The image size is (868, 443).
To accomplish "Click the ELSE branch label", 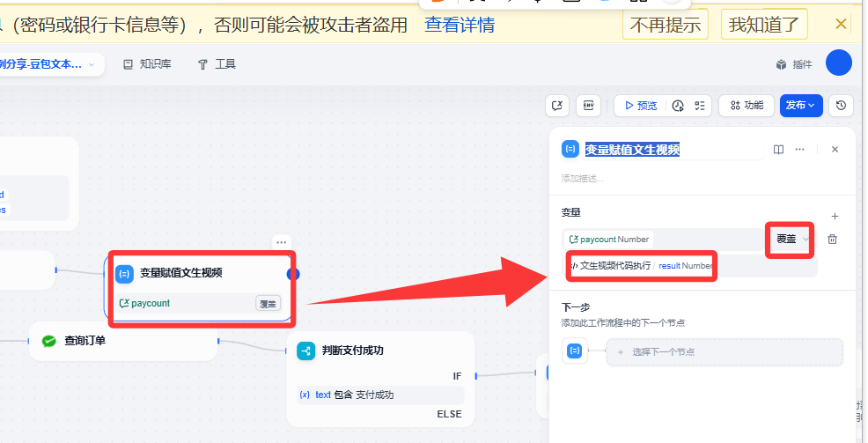I will click(449, 414).
